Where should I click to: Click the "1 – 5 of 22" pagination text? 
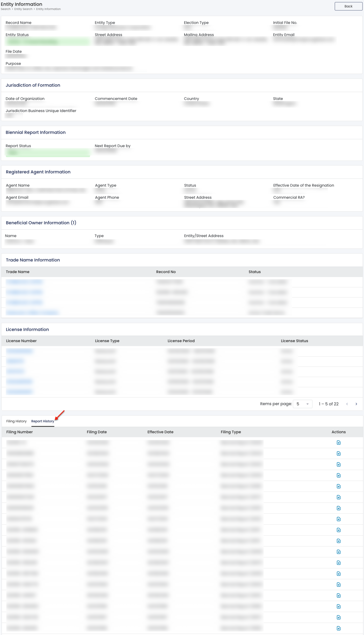pos(329,404)
